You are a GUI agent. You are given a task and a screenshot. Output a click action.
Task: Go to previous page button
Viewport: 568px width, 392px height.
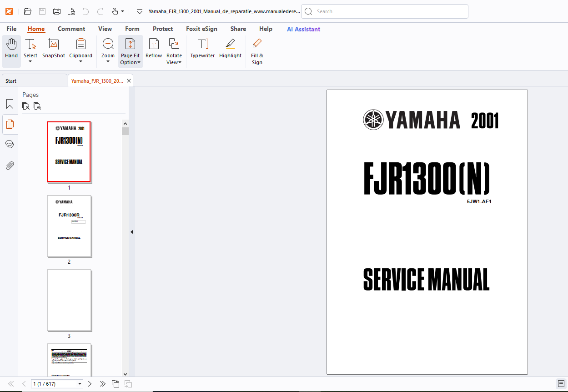point(24,384)
